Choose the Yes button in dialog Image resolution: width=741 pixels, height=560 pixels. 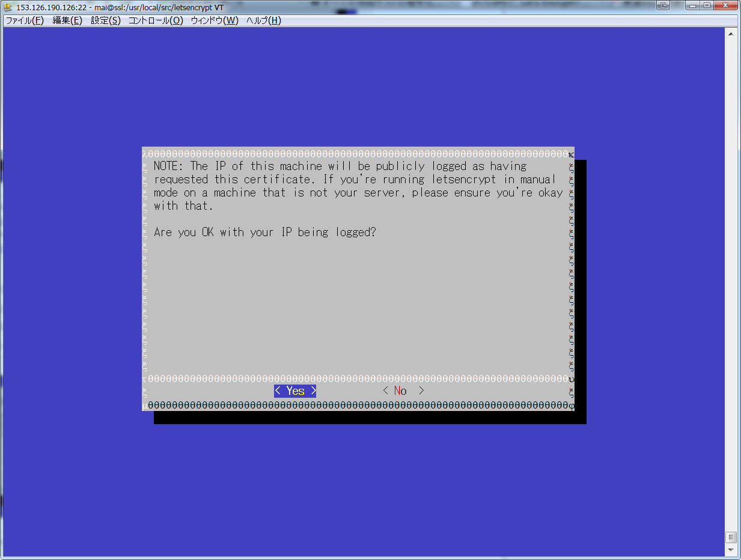295,391
